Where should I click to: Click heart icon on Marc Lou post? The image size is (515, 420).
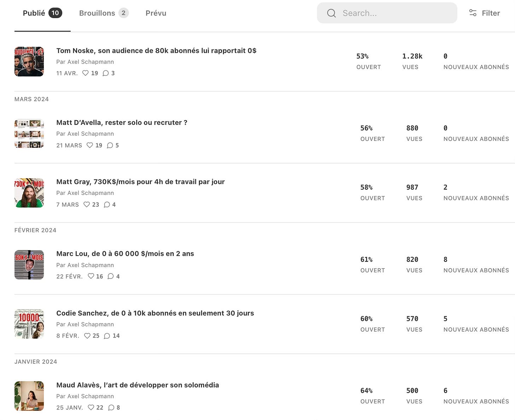pos(91,276)
